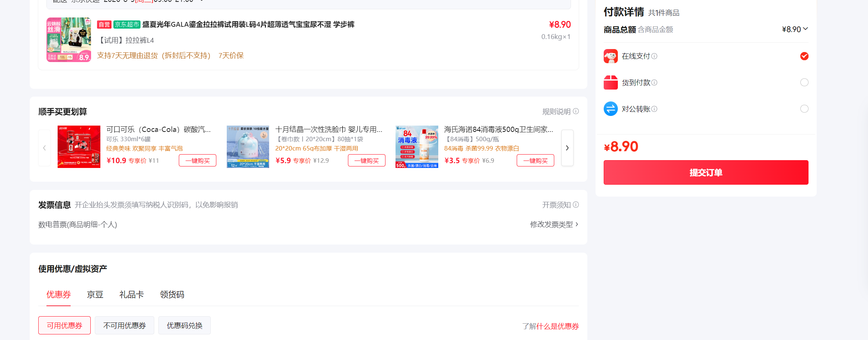868x340 pixels.
Task: Open the Coca-Cola product thumbnail
Action: pyautogui.click(x=79, y=147)
